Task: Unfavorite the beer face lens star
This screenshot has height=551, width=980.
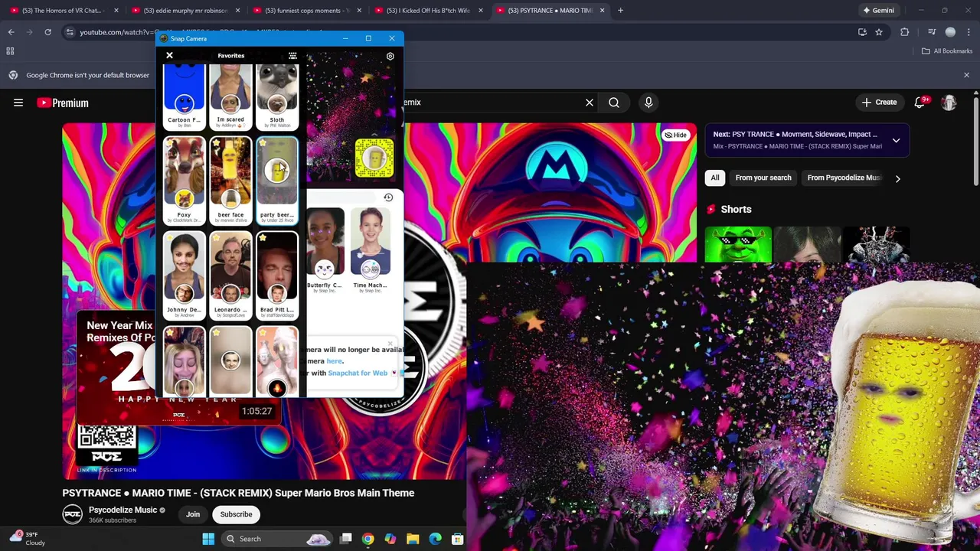Action: coord(217,143)
